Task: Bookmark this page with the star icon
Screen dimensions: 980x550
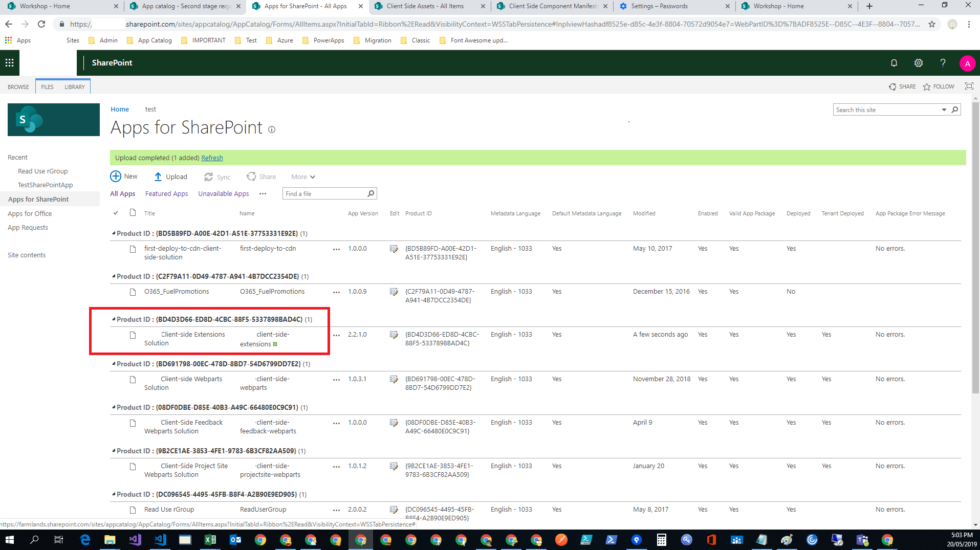Action: point(932,24)
